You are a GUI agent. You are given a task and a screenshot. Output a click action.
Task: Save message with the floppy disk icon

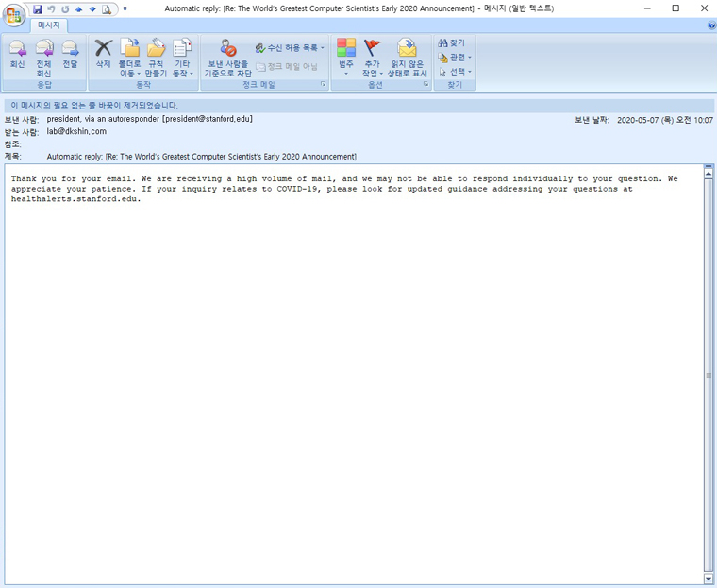point(38,9)
